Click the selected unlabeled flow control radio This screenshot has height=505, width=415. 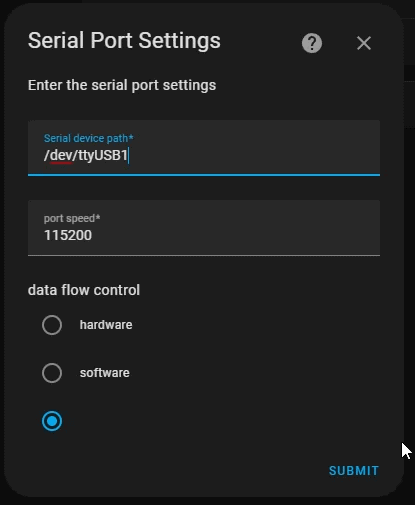pos(52,421)
